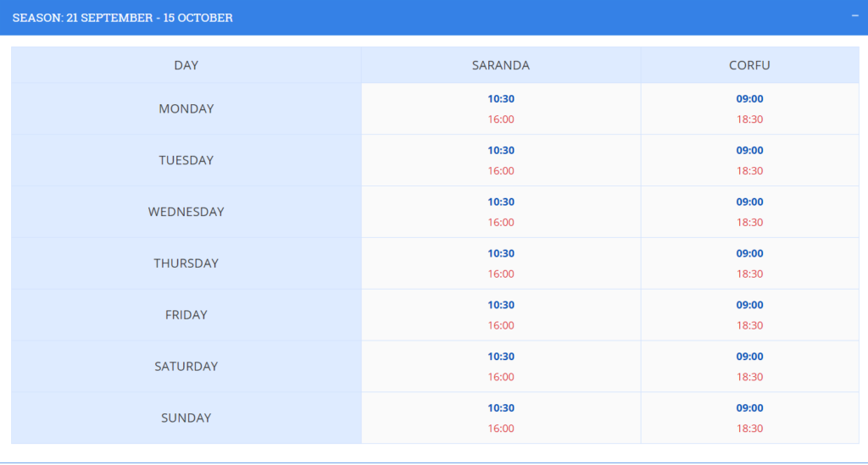
Task: Click the WEDNESDAY row label
Action: click(186, 212)
